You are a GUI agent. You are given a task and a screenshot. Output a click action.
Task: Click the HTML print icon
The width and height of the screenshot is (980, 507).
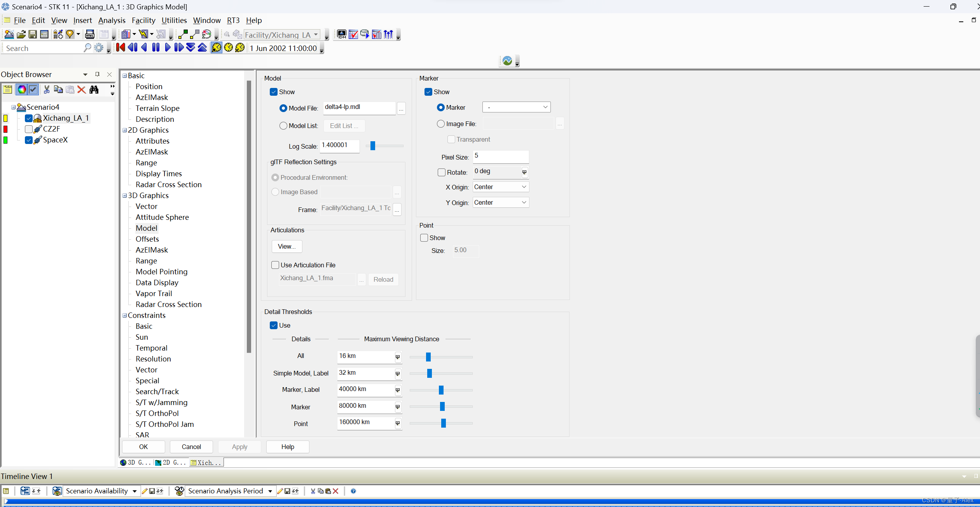coord(90,35)
